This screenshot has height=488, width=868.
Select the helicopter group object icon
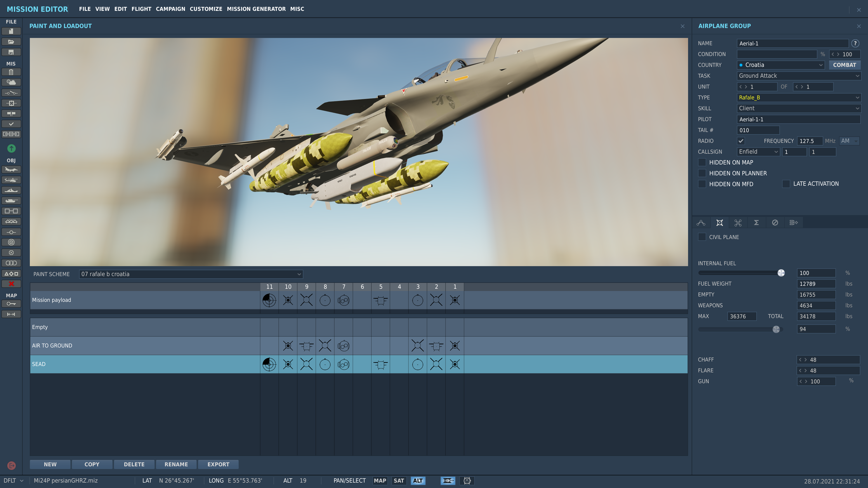pos(11,180)
